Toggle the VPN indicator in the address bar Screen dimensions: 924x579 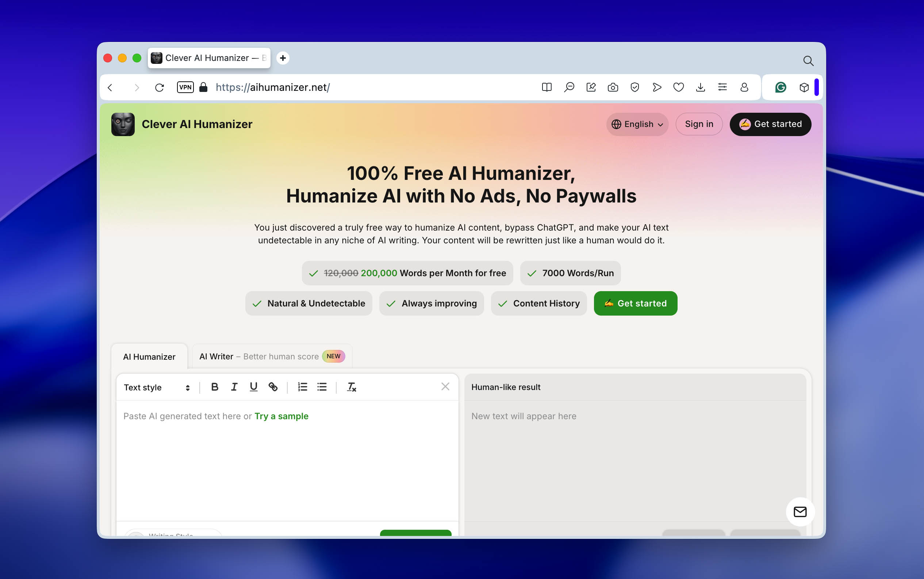coord(185,87)
